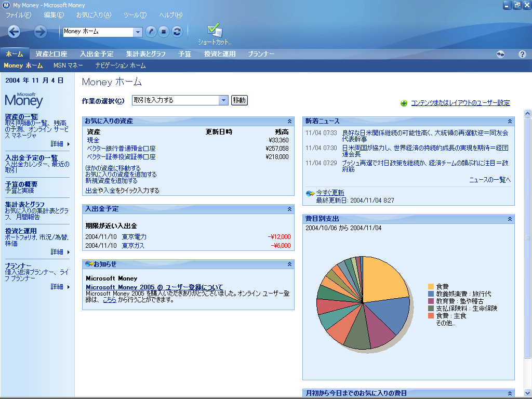Switch to the 集計表とグラフ tab
Screen dimensions: 532x399
[x=145, y=54]
